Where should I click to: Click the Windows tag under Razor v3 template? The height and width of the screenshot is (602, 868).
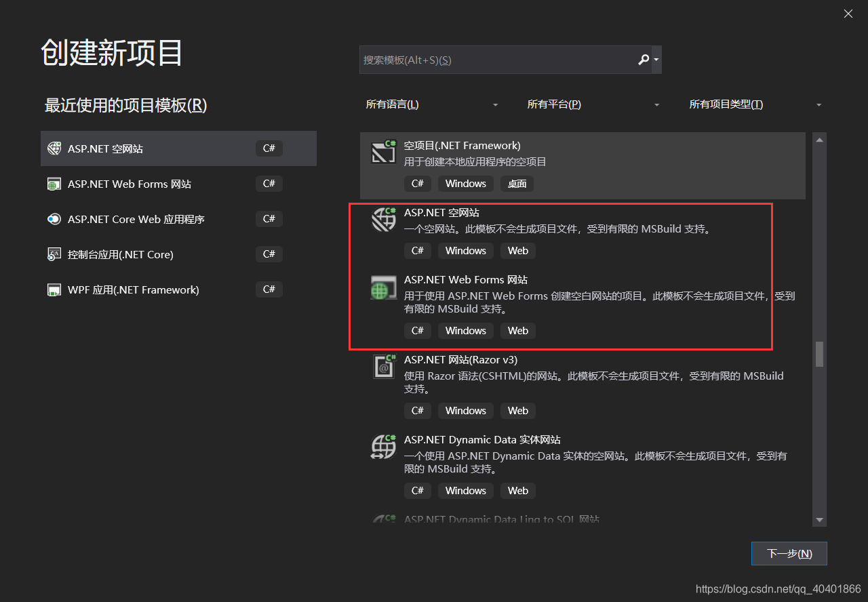pyautogui.click(x=466, y=411)
